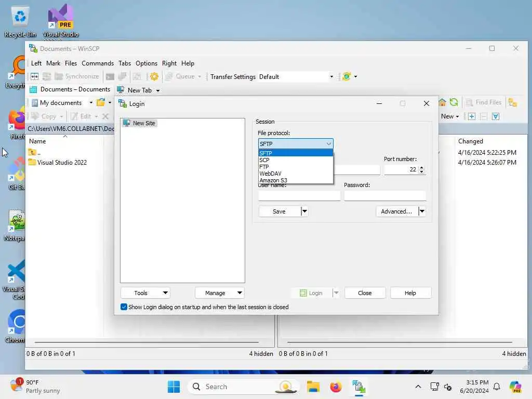Click the Windows Start button
Viewport: 532px width, 399px height.
tap(174, 387)
